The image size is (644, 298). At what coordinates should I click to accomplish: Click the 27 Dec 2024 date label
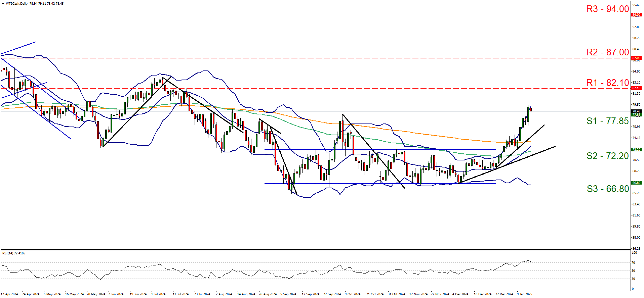point(504,294)
